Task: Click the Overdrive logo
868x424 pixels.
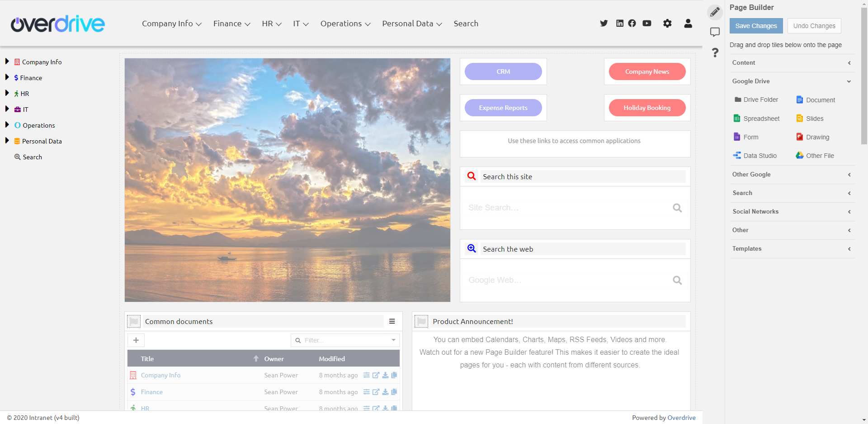Action: tap(58, 24)
